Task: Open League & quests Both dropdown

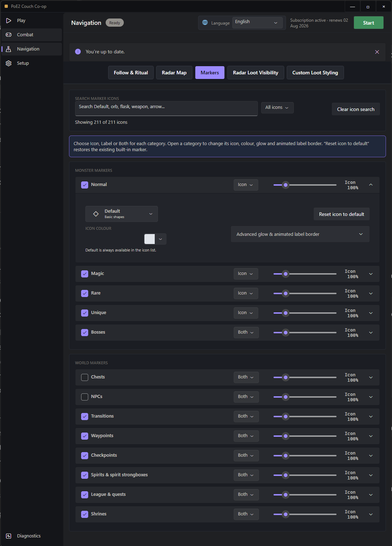Action: coord(246,495)
